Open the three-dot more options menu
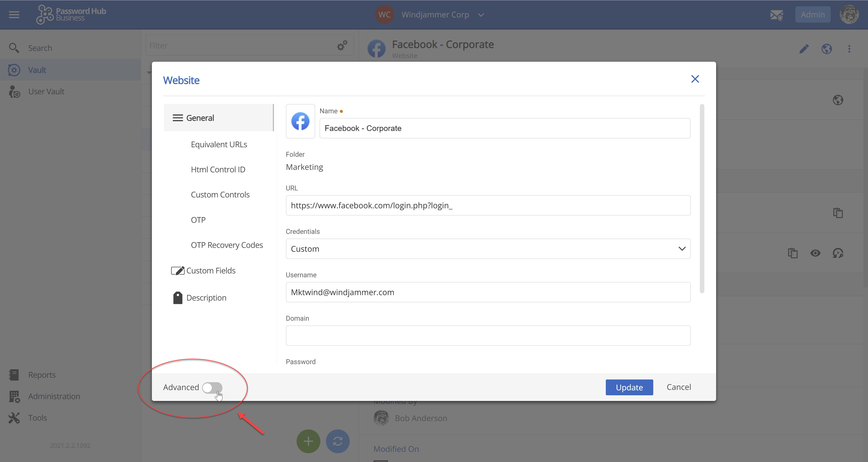Screen dimensions: 868x462 coord(849,49)
